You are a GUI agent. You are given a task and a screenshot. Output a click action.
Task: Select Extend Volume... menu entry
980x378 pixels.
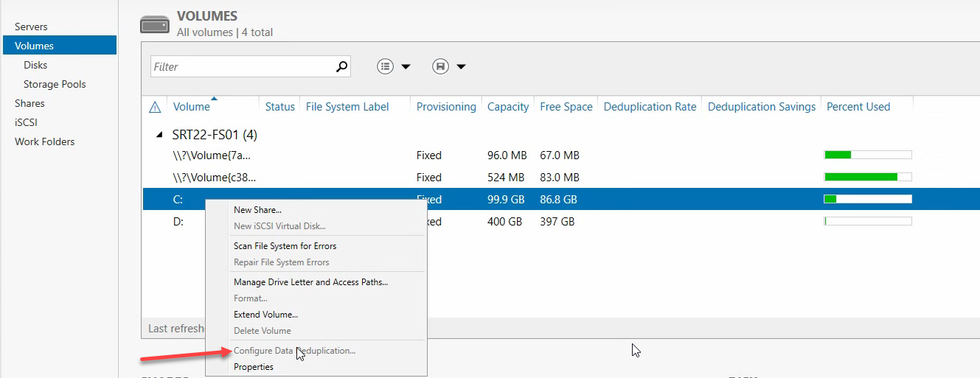coord(265,315)
